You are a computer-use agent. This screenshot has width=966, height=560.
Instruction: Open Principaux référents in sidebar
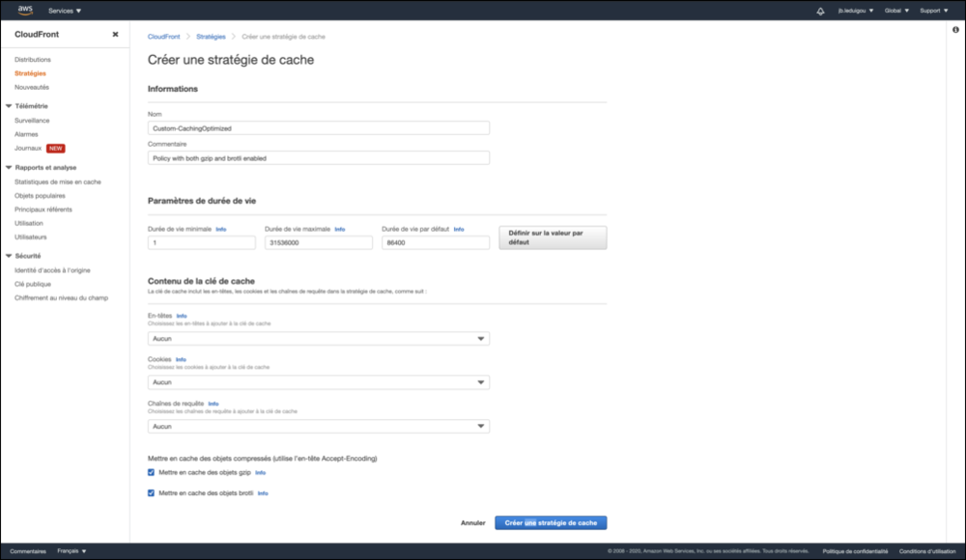[x=43, y=210]
